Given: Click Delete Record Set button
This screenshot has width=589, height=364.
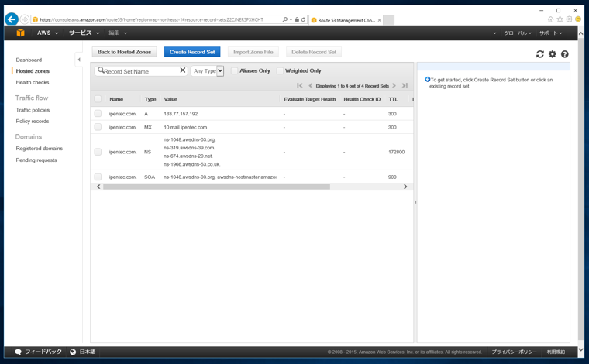Looking at the screenshot, I should click(314, 52).
